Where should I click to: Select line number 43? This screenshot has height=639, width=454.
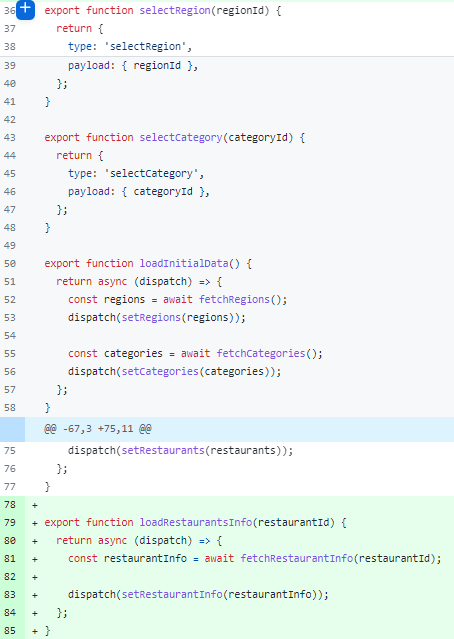pos(10,137)
